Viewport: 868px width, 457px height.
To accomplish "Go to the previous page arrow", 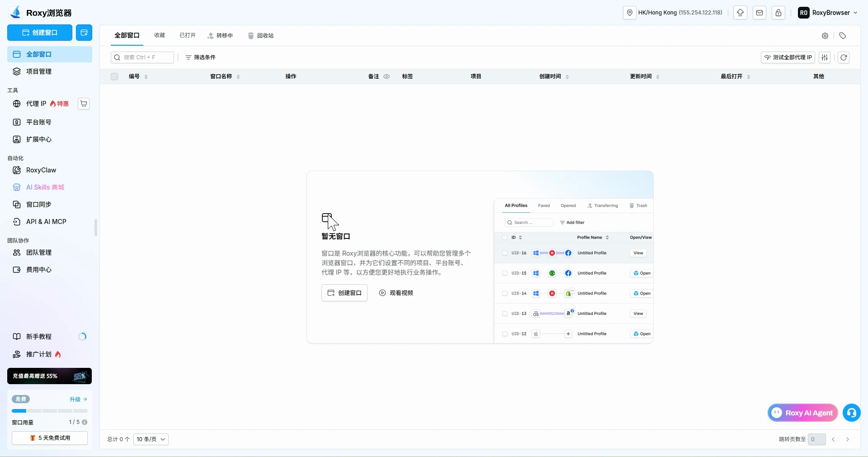I will (x=833, y=439).
